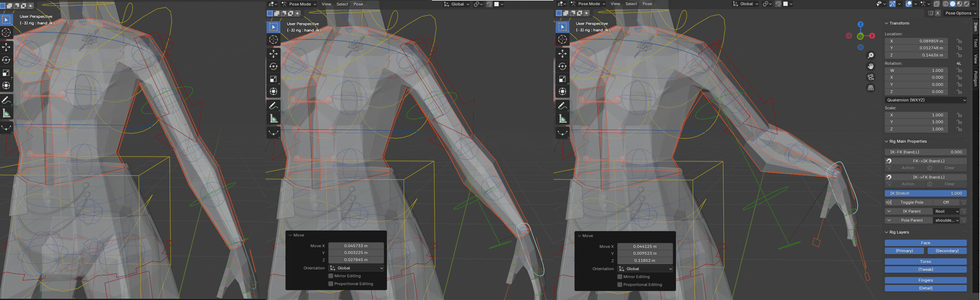Select the Move tool in left viewport toolbar
Image resolution: width=980 pixels, height=300 pixels.
[x=6, y=47]
